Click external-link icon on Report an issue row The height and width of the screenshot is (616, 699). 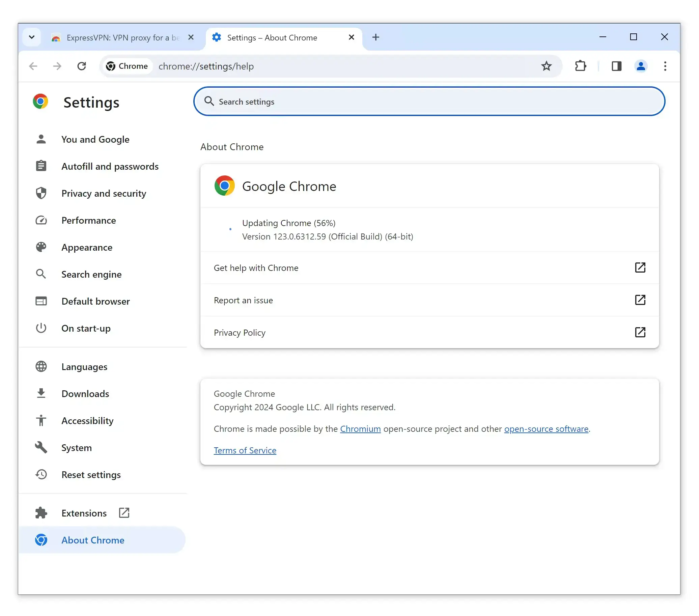tap(640, 300)
